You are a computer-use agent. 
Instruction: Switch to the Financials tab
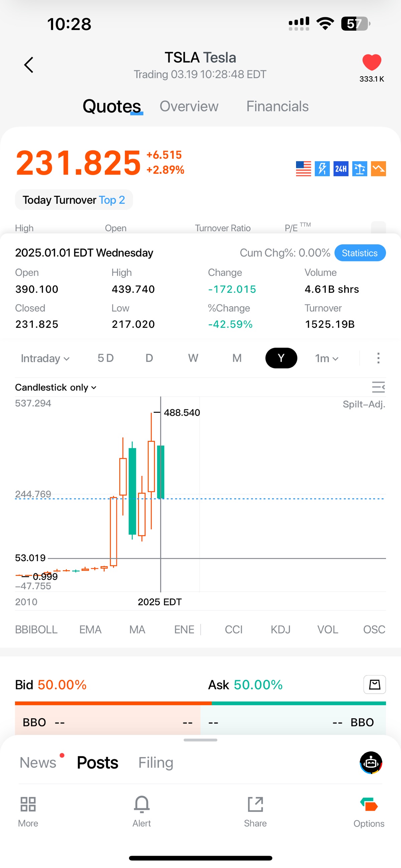[277, 106]
